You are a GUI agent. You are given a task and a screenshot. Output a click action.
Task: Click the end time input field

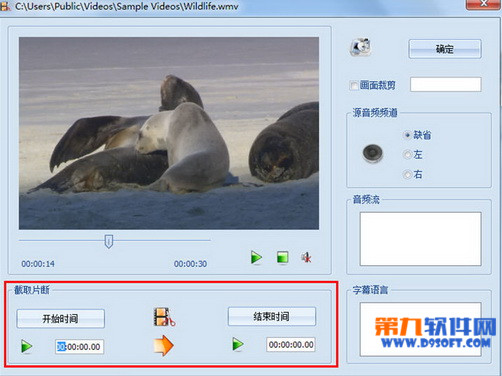[291, 345]
